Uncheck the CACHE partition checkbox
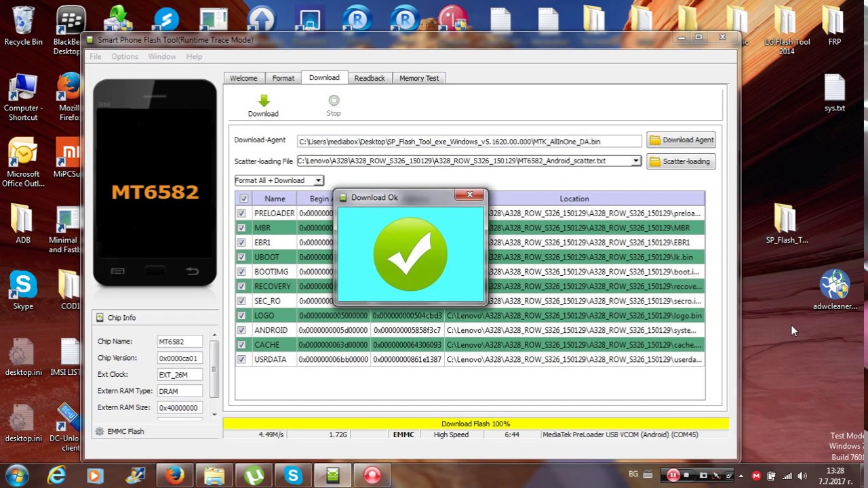Image resolution: width=868 pixels, height=488 pixels. point(241,345)
